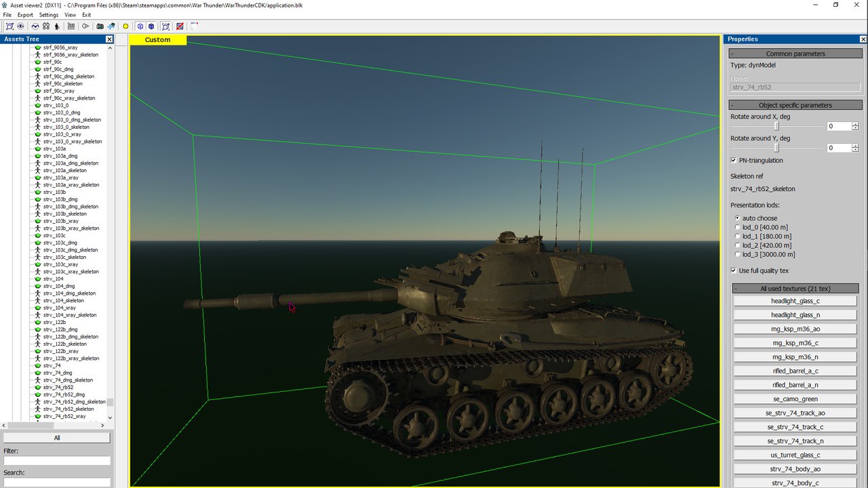Open us_turret_glass_c texture button
868x488 pixels.
(795, 455)
